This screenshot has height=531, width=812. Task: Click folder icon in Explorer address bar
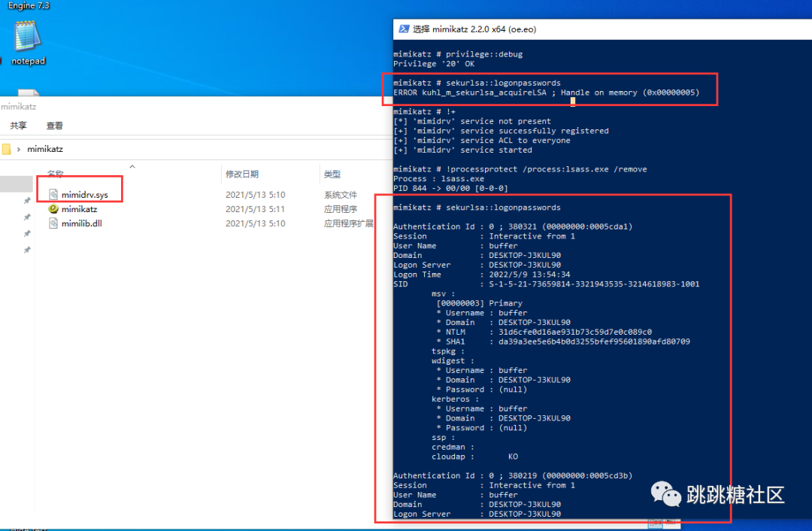(6, 149)
